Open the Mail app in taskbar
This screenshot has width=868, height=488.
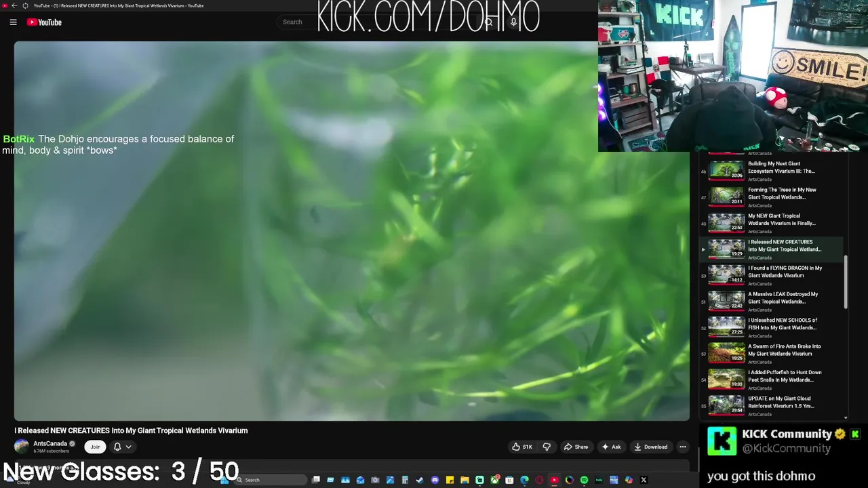(x=360, y=480)
